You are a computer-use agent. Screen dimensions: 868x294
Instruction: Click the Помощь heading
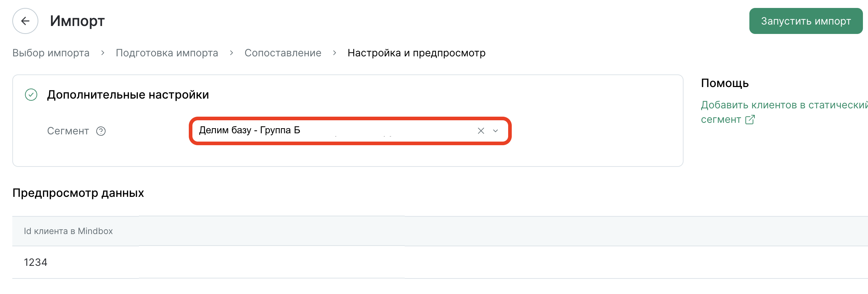[x=725, y=83]
